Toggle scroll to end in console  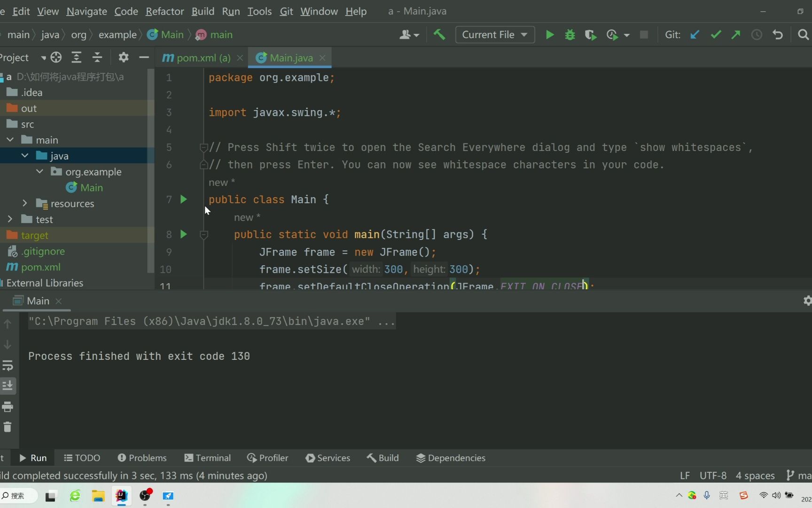click(x=8, y=386)
